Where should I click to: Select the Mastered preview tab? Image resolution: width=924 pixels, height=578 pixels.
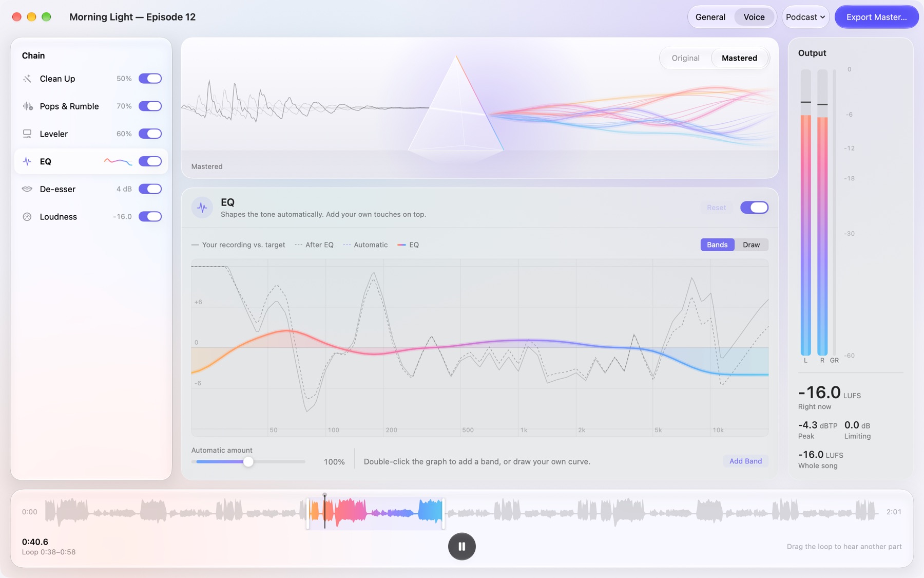pos(739,58)
